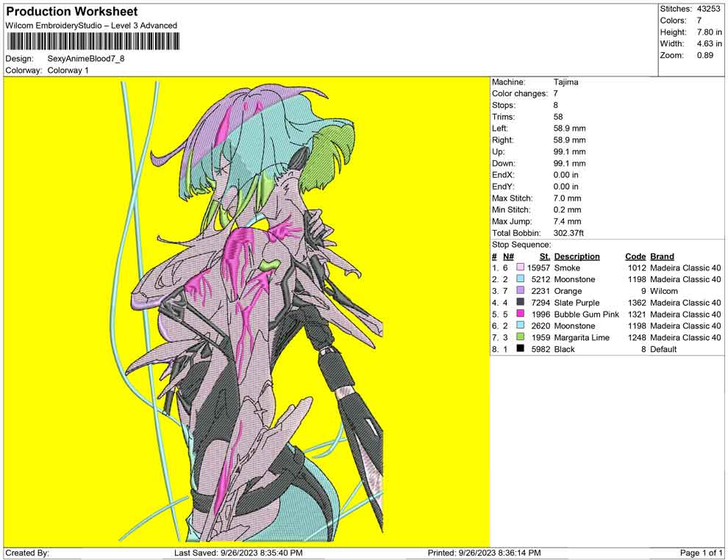Click the embroidery design preview image
The height and width of the screenshot is (560, 728).
(x=246, y=312)
